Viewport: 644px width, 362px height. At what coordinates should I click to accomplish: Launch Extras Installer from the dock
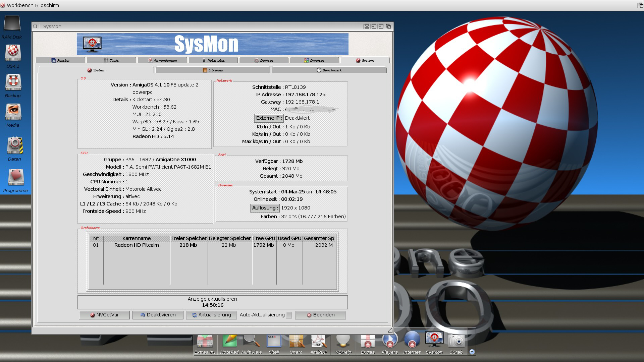point(205,344)
